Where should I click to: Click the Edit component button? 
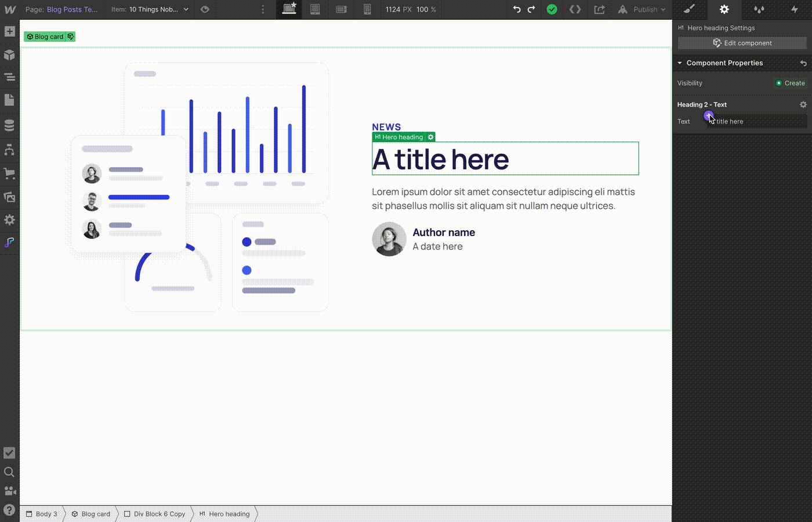[x=742, y=43]
